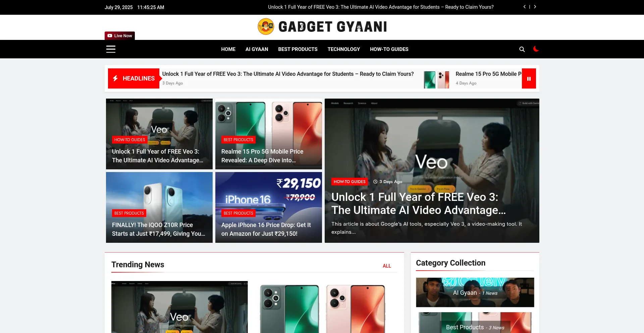The image size is (644, 333).
Task: Open the AI GYAAN menu item
Action: tap(257, 49)
